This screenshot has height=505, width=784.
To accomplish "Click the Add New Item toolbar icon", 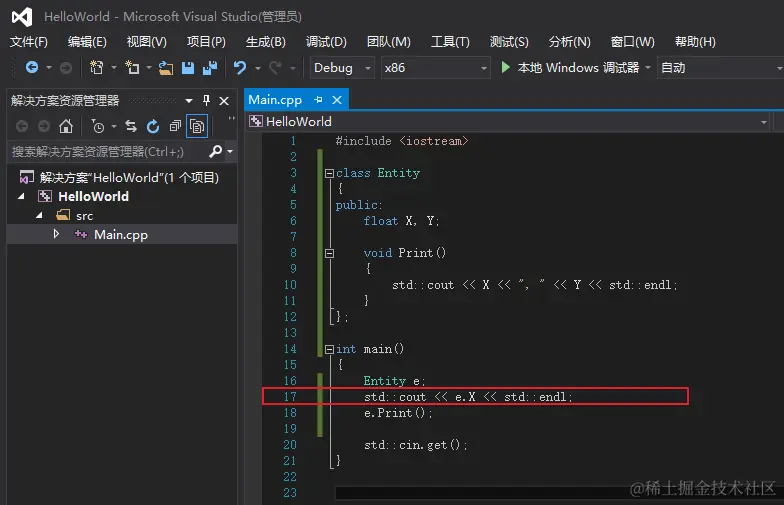I will (132, 68).
